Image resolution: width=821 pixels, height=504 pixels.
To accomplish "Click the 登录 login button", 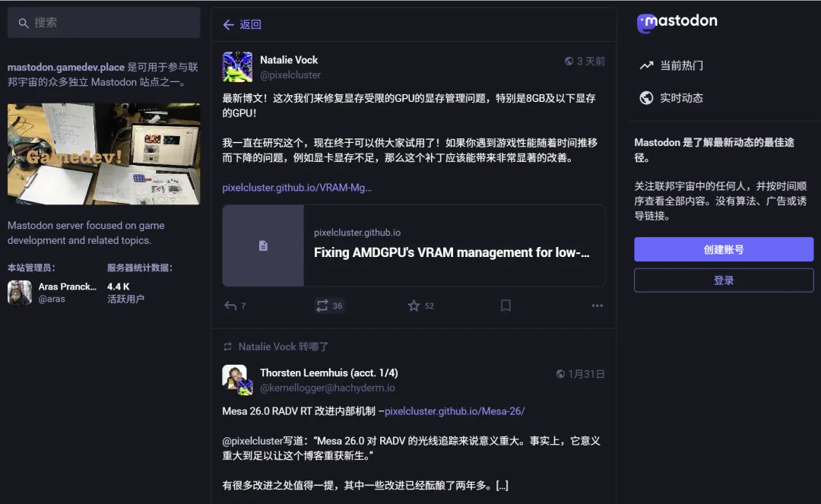I will [724, 280].
